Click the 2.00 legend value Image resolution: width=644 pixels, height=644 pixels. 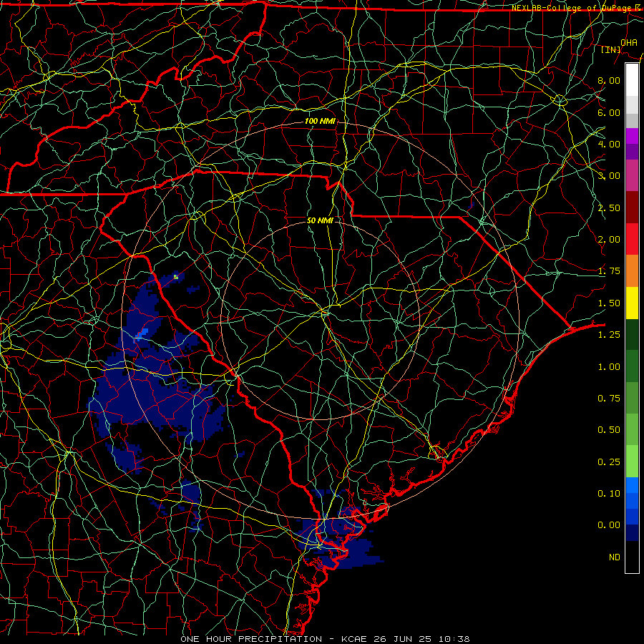pyautogui.click(x=609, y=240)
